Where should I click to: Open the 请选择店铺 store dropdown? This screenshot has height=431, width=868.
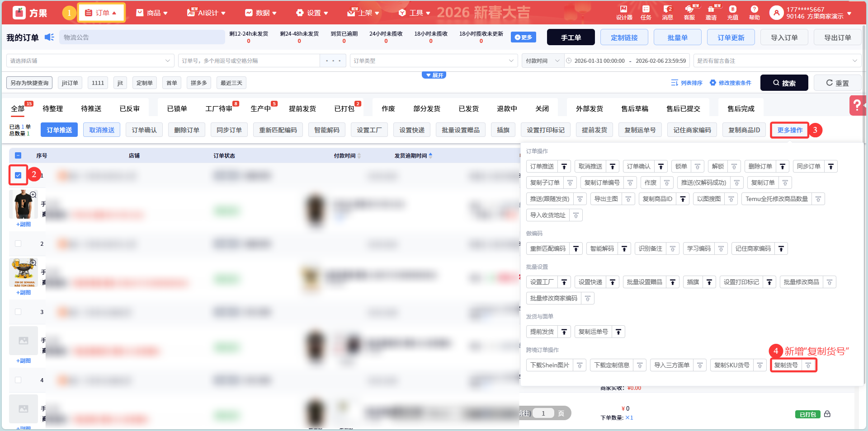coord(90,61)
